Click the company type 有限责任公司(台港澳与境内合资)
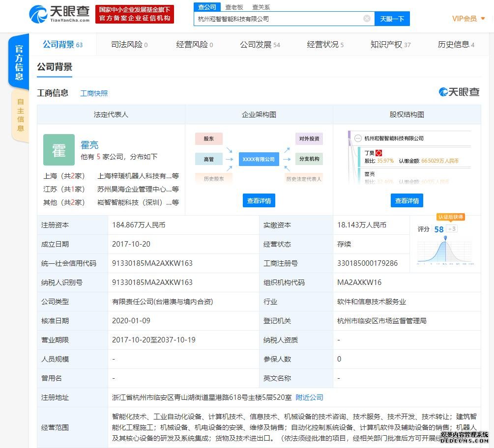This screenshot has height=448, width=494. click(163, 302)
